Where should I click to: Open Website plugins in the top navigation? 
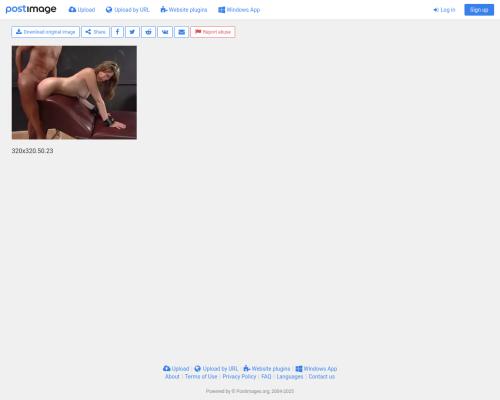click(x=184, y=10)
